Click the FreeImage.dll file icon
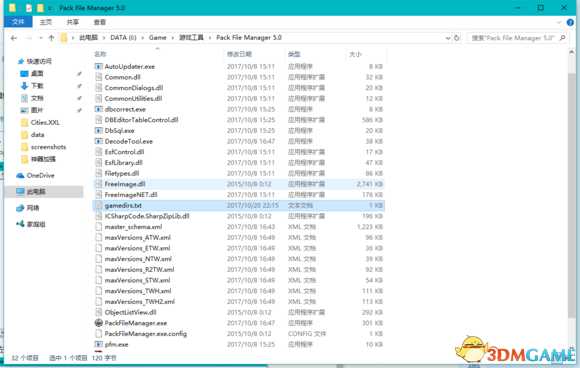The width and height of the screenshot is (580, 368). (98, 184)
